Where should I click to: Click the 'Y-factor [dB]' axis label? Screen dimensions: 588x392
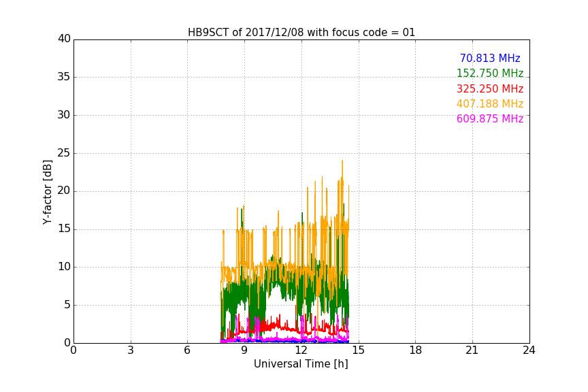click(47, 192)
